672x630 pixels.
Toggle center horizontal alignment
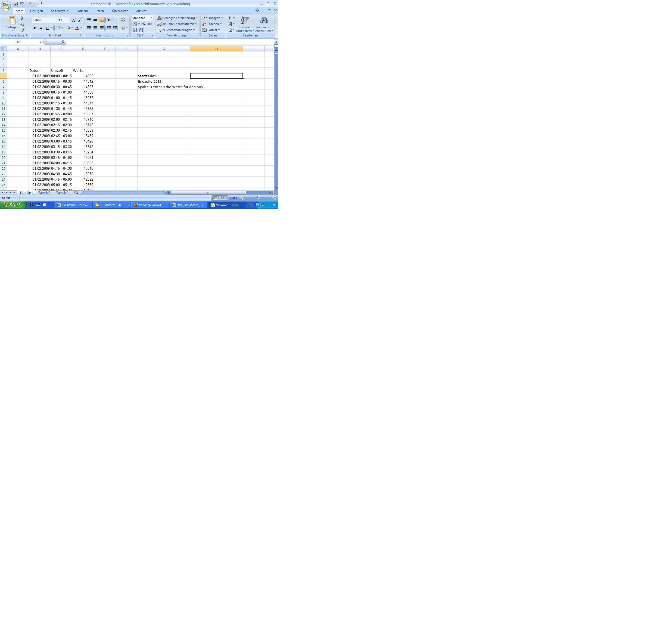(x=95, y=28)
